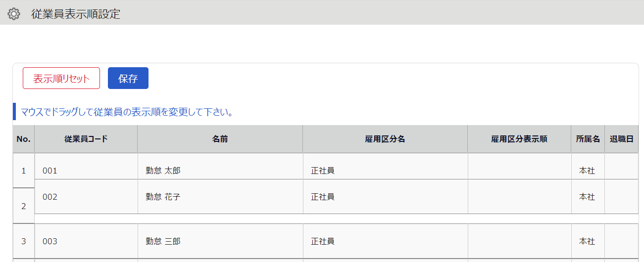This screenshot has width=644, height=262.
Task: Click row number 1 cell
Action: 23,171
